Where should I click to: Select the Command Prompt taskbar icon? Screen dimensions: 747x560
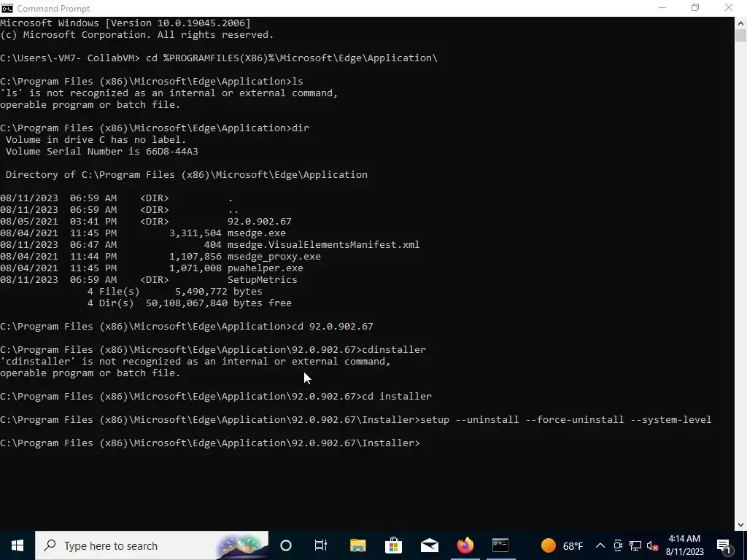[x=500, y=545]
